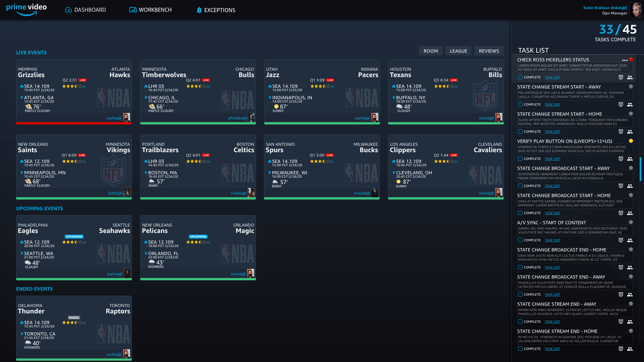Click the Dashboard gauge icon
644x362 pixels.
tap(68, 10)
